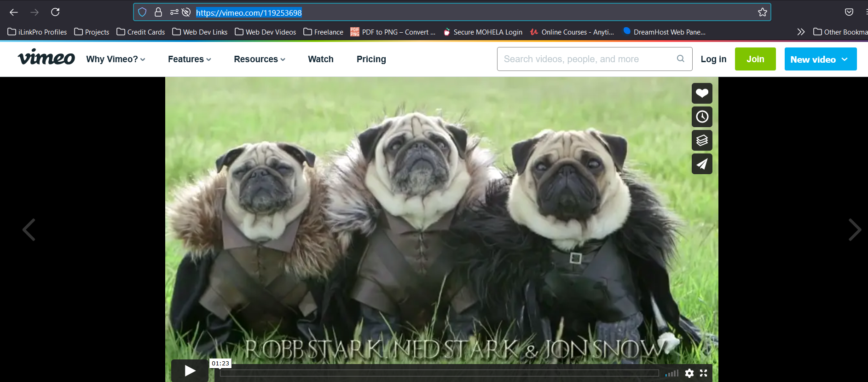This screenshot has width=868, height=382.
Task: Open player settings gear
Action: (x=689, y=373)
